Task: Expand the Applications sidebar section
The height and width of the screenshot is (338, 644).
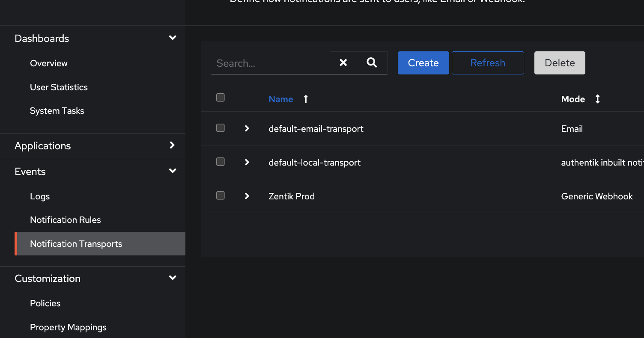Action: click(173, 145)
